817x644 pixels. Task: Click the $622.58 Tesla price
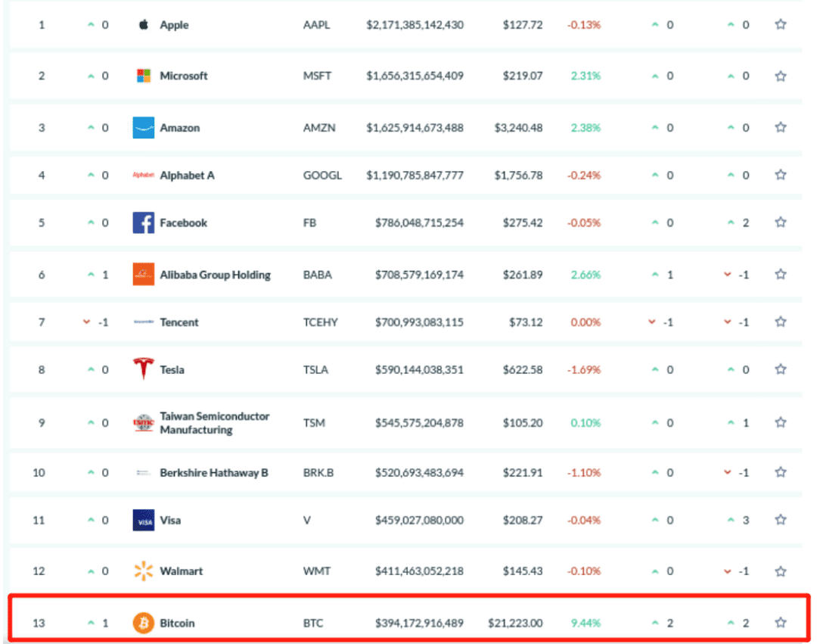523,369
